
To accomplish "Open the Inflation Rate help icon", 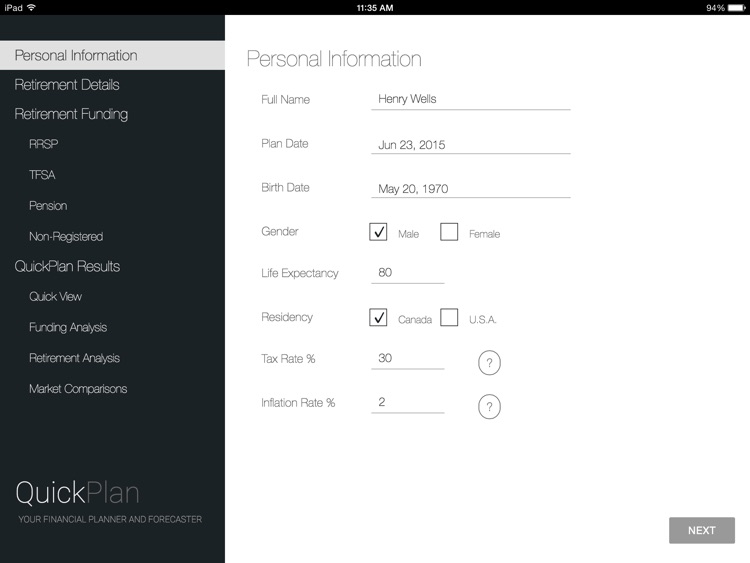I will pyautogui.click(x=489, y=407).
